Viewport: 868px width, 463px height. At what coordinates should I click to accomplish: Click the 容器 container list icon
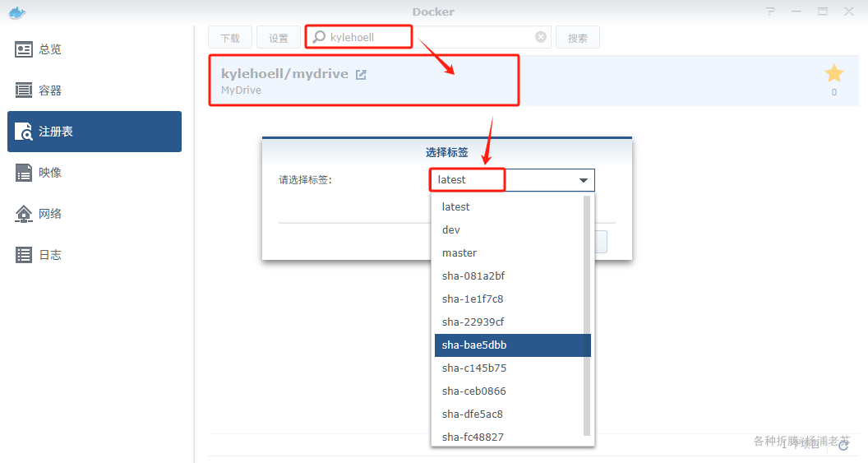click(23, 90)
